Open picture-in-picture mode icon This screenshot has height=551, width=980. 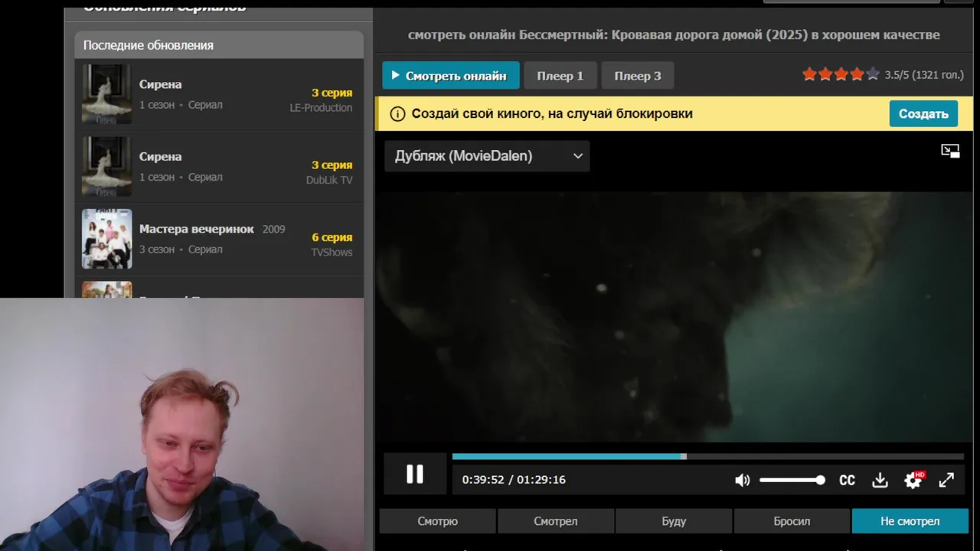950,151
